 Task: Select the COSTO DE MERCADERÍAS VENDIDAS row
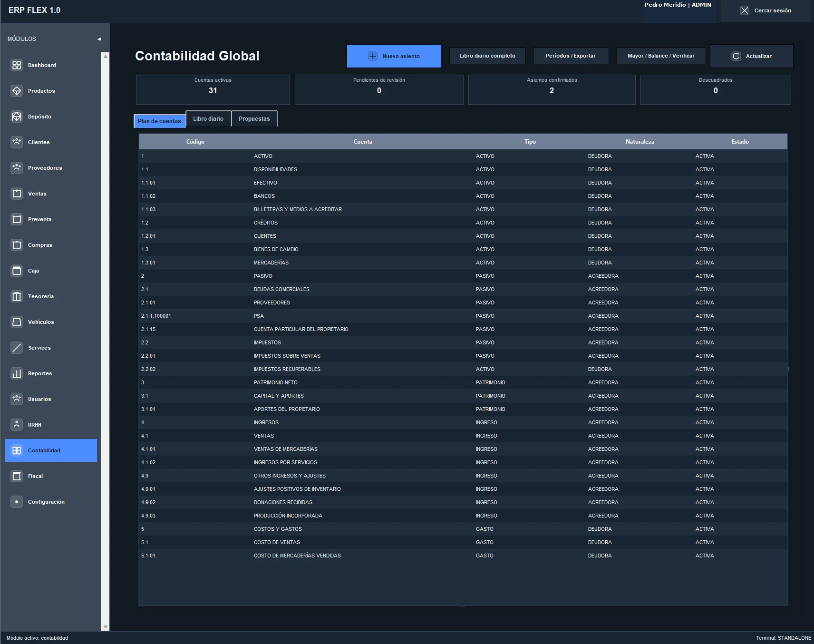coord(463,556)
